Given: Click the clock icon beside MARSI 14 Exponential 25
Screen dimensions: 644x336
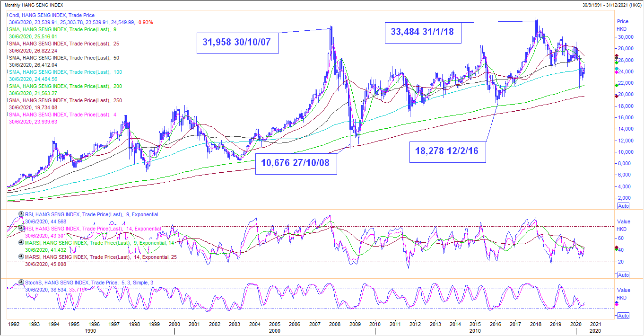Looking at the screenshot, I should tap(21, 256).
